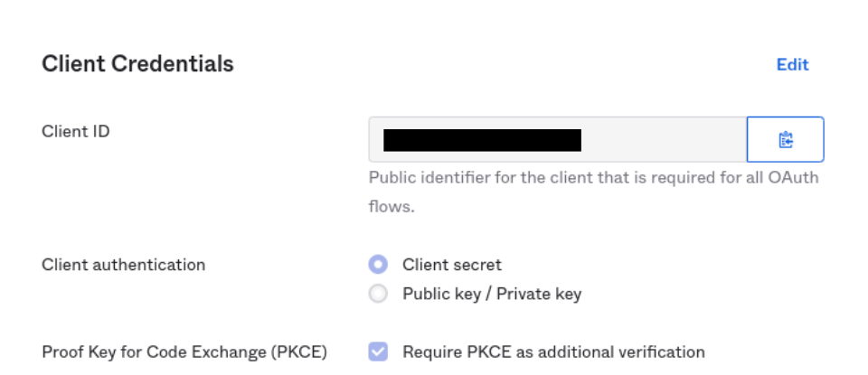Click the redacted Client ID value
This screenshot has width=868, height=375.
pyautogui.click(x=482, y=140)
